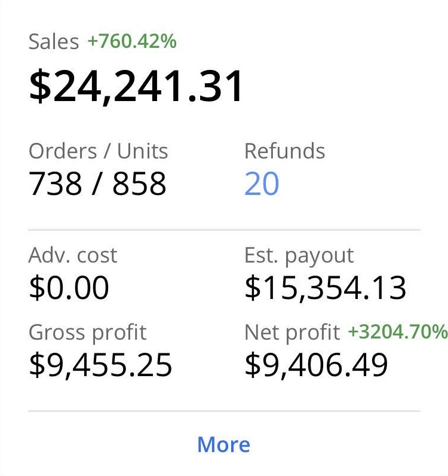Viewport: 448px width, 476px height.
Task: Click the $0.00 advertising cost value
Action: (69, 288)
